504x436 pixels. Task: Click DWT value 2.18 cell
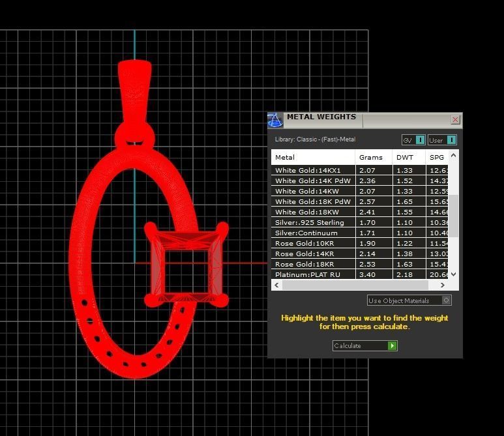click(404, 275)
